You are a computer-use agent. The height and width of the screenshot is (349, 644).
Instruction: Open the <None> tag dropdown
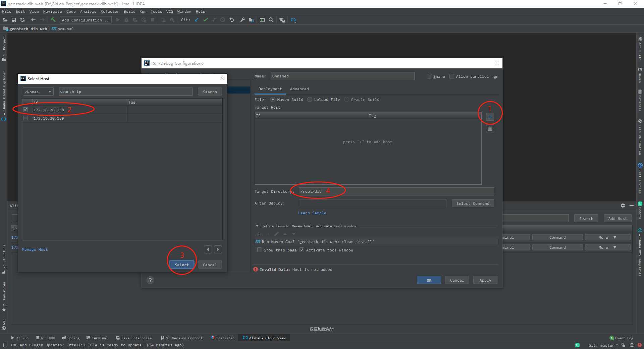38,92
